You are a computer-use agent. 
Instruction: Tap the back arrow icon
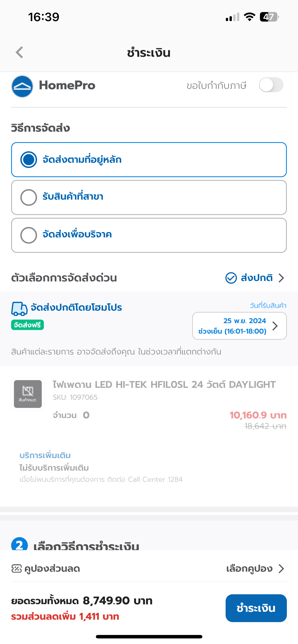19,52
